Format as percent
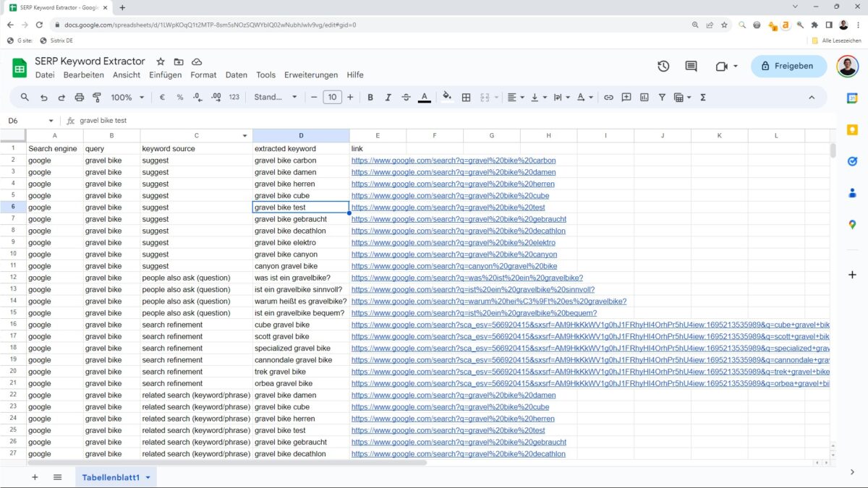 coord(180,97)
